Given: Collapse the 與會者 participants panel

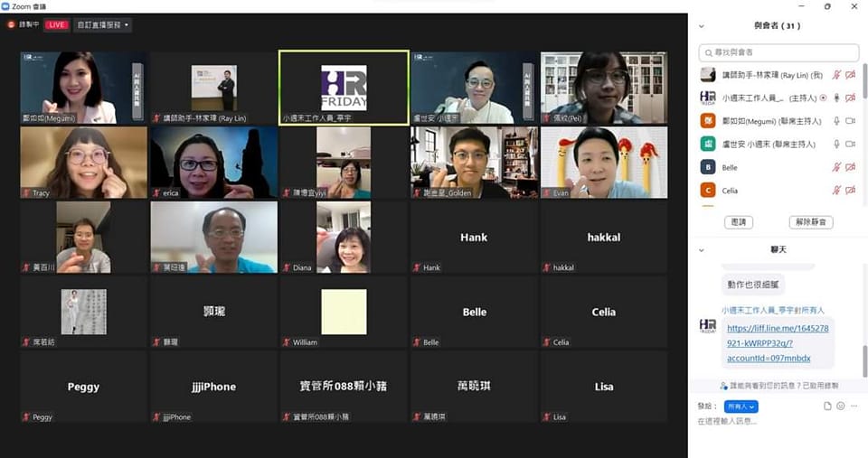Looking at the screenshot, I should tap(702, 26).
